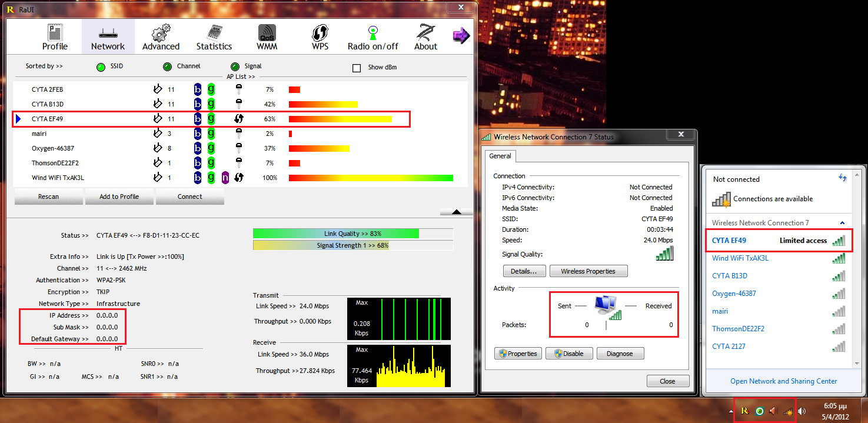
Task: Collapse Wireless Network Connection 7 section
Action: (x=842, y=223)
